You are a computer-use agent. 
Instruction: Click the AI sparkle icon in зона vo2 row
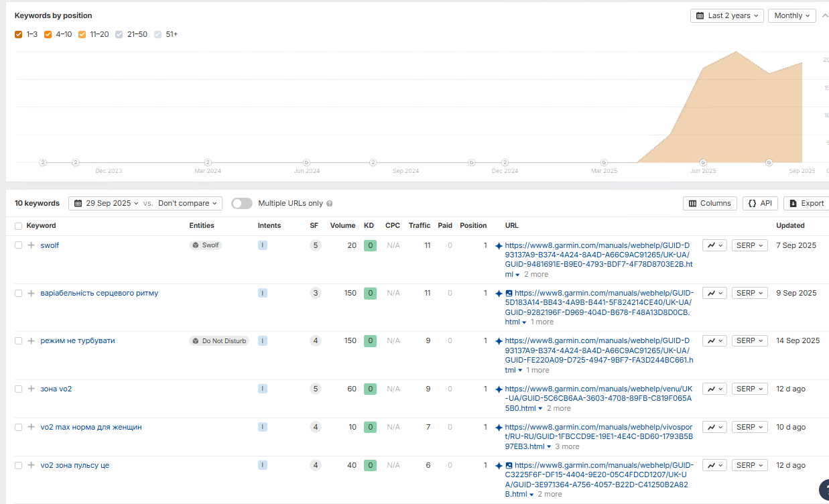coord(499,389)
